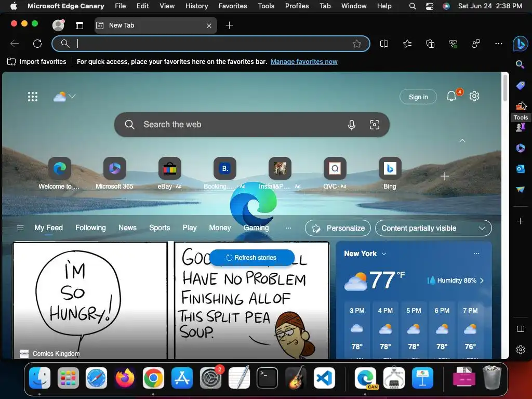Open Content partially visible dropdown
The height and width of the screenshot is (399, 532).
433,229
